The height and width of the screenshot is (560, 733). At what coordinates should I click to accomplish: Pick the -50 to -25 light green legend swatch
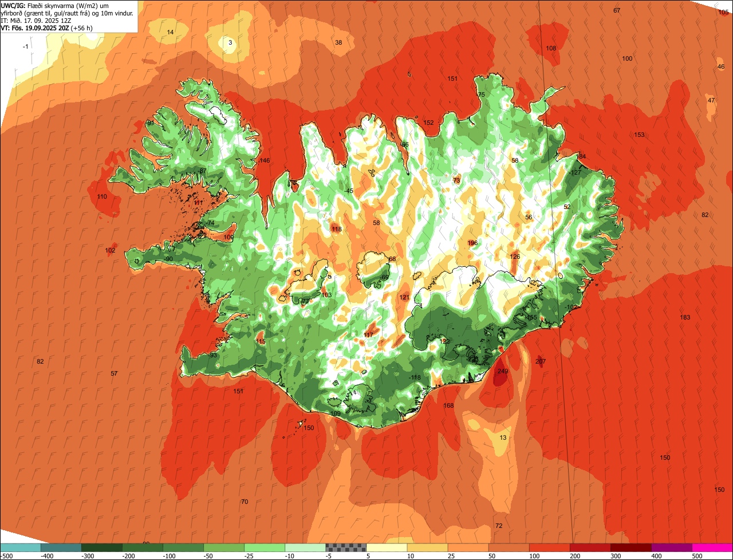224,547
